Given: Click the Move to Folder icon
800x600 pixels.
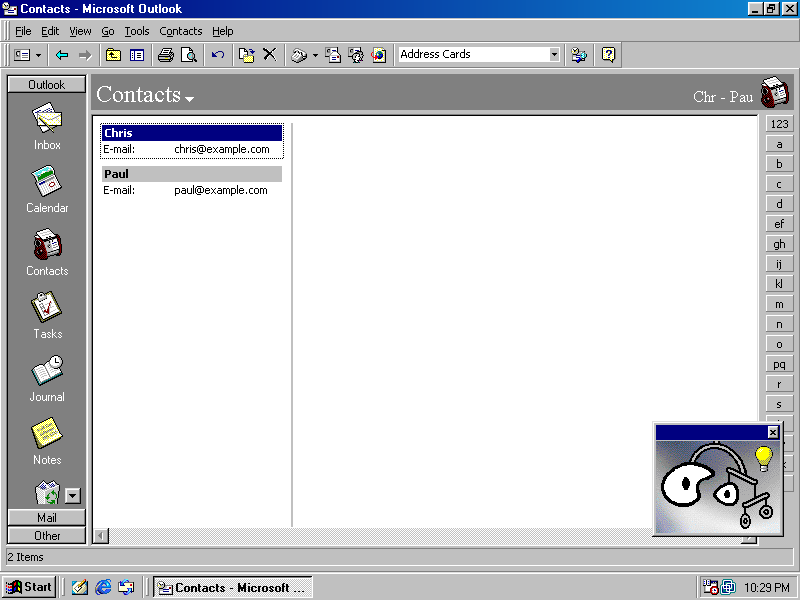Looking at the screenshot, I should pyautogui.click(x=247, y=55).
